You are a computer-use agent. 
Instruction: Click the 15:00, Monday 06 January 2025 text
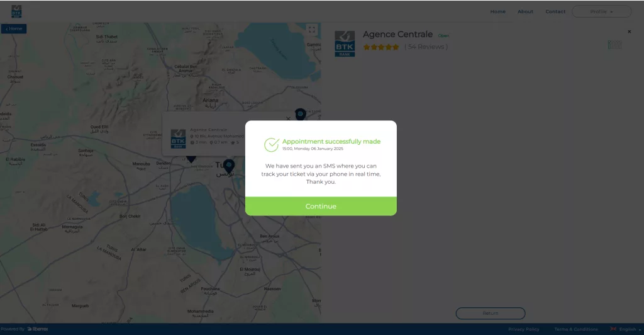[313, 149]
